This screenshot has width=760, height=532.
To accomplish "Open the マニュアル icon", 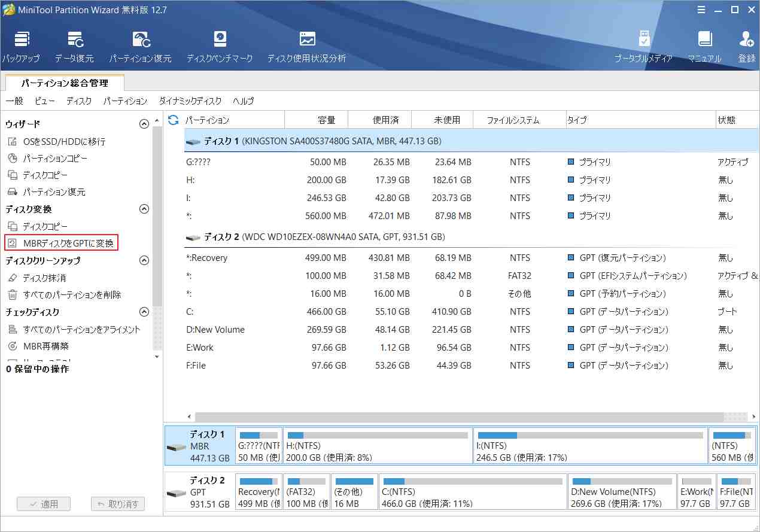I will 705,45.
